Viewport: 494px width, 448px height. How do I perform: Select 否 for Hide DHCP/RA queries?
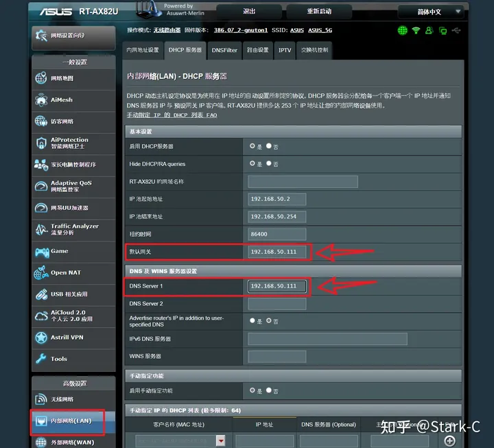click(269, 164)
